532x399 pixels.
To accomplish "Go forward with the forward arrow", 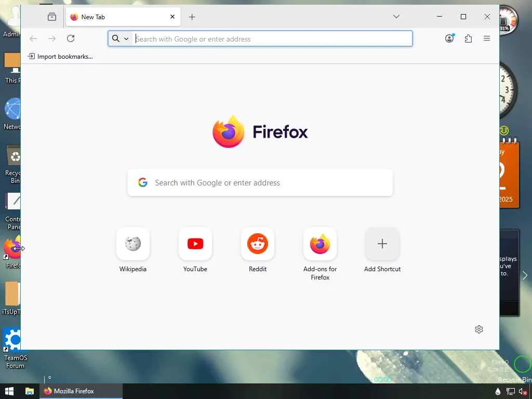I will pyautogui.click(x=52, y=38).
